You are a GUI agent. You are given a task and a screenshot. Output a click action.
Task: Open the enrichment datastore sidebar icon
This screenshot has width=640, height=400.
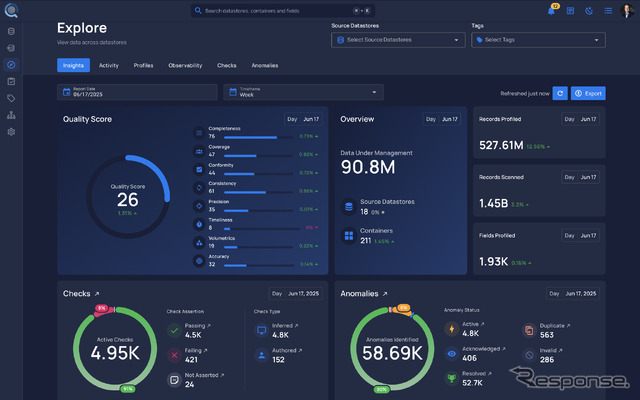tap(11, 48)
